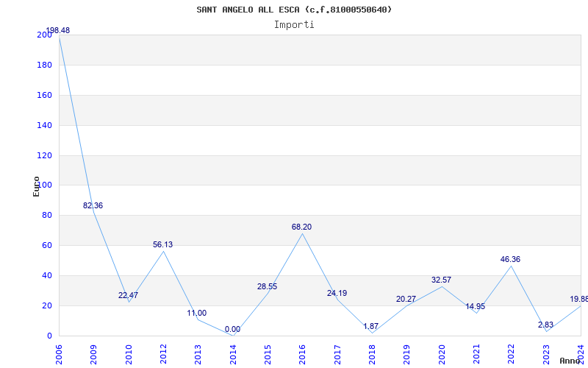Click the 56.13 value label
The image size is (588, 368).
click(x=162, y=244)
